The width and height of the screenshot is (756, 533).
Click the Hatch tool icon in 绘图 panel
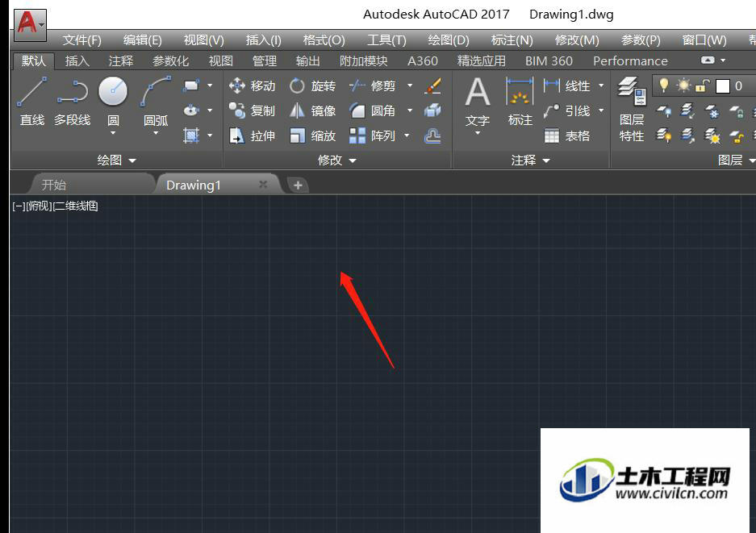(x=191, y=135)
